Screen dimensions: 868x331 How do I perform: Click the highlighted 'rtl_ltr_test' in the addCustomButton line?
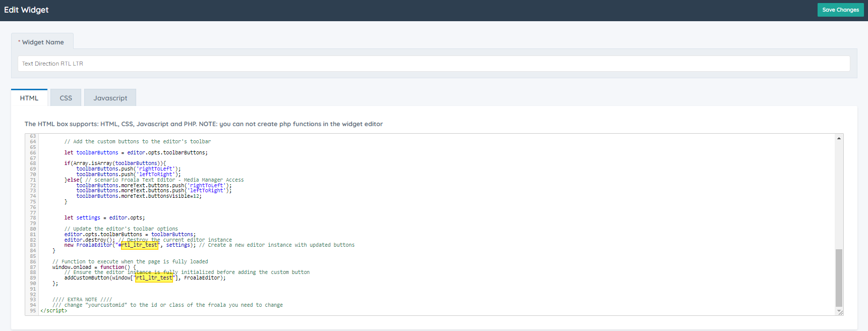154,278
